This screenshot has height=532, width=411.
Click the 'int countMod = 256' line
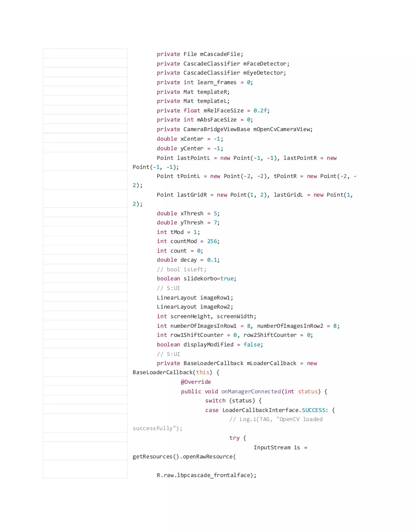click(188, 241)
